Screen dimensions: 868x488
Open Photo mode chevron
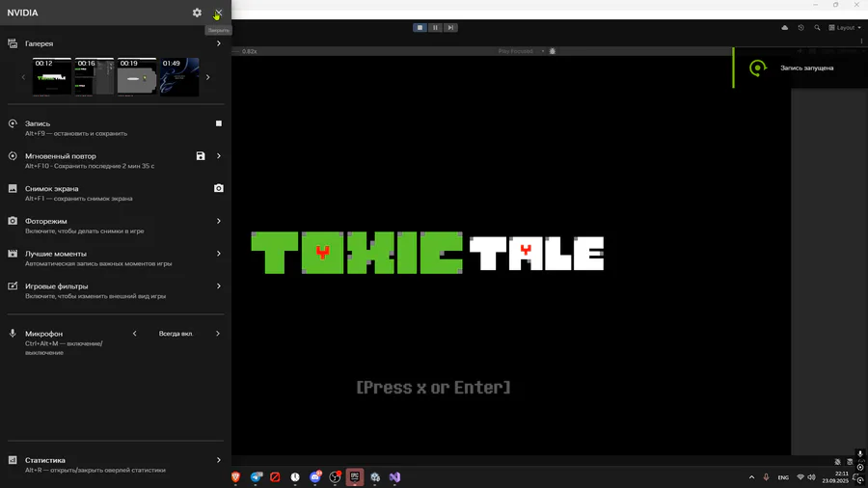coord(219,221)
